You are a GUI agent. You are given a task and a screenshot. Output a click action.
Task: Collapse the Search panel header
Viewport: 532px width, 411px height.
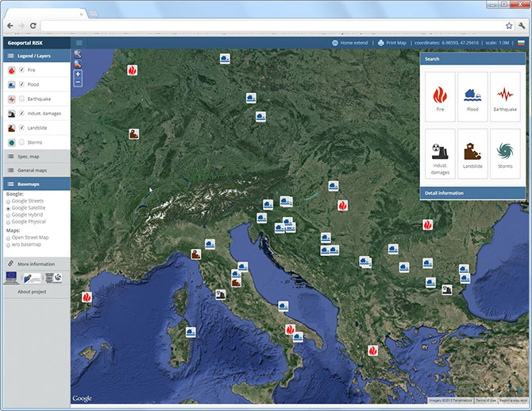coord(472,59)
